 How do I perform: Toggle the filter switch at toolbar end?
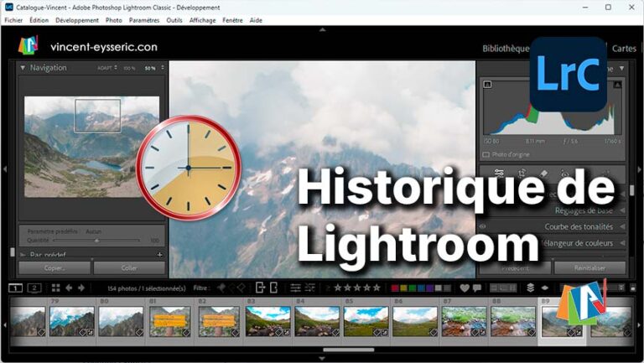pyautogui.click(x=632, y=288)
